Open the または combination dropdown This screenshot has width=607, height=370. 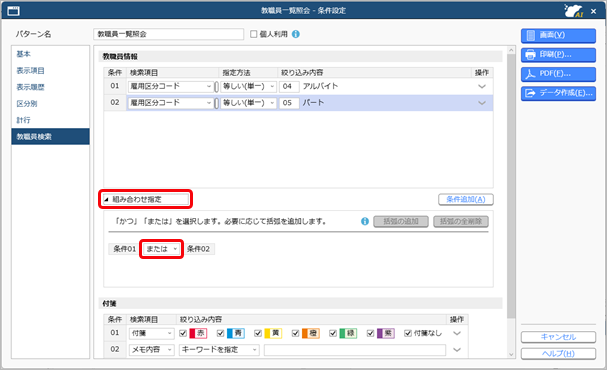(161, 249)
